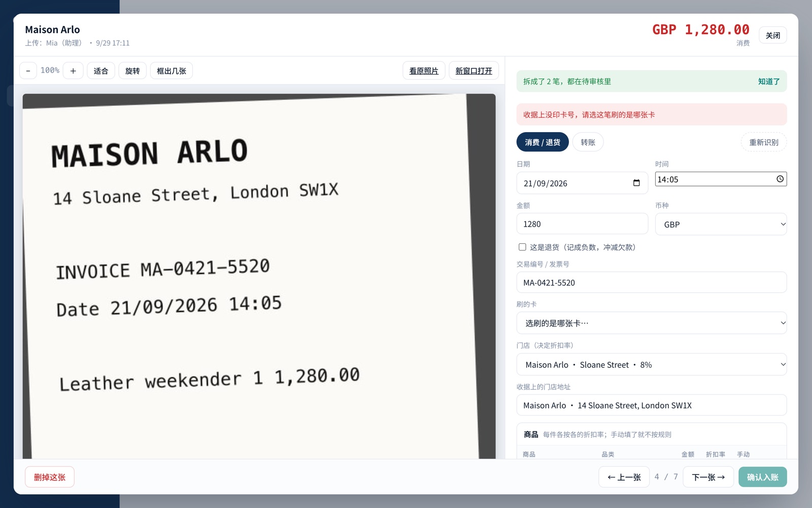Image resolution: width=812 pixels, height=508 pixels.
Task: Zoom out with the minus button
Action: click(x=28, y=71)
